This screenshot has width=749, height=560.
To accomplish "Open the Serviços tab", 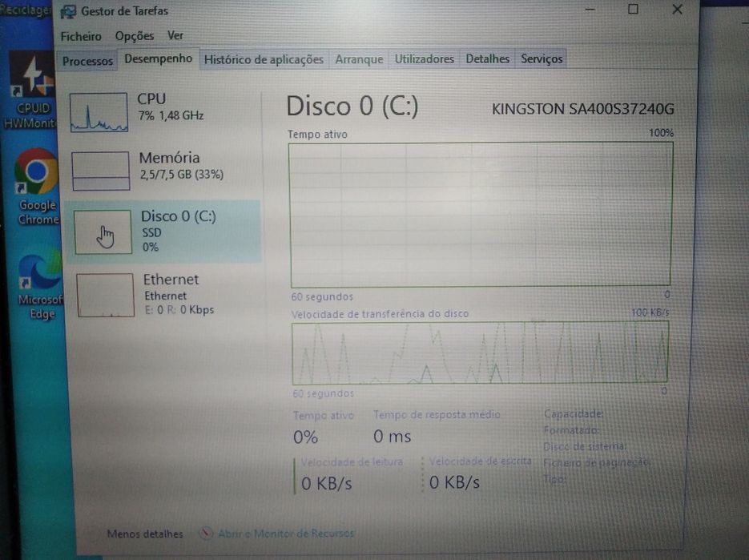I will pyautogui.click(x=542, y=58).
